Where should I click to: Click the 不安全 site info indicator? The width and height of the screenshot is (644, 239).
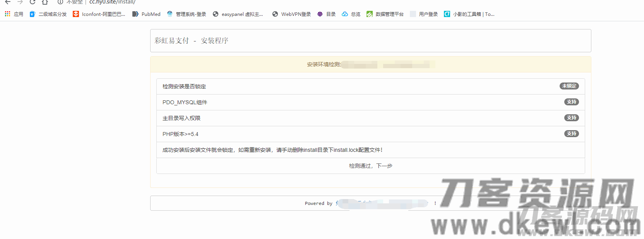[71, 2]
